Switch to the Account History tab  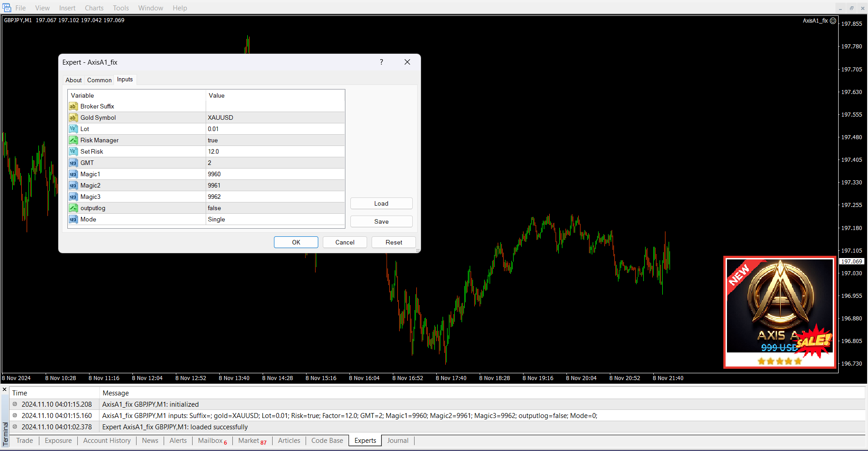tap(107, 441)
